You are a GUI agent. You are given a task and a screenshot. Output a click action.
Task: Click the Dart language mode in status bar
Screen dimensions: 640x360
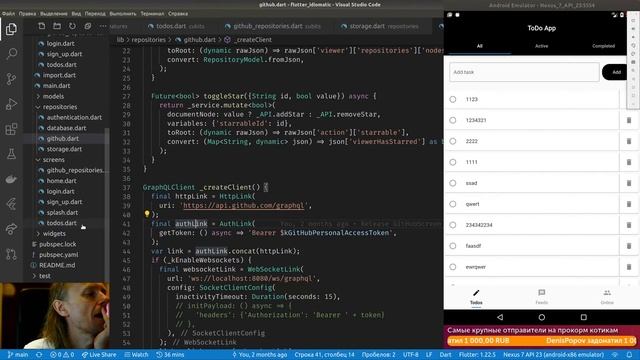[445, 355]
